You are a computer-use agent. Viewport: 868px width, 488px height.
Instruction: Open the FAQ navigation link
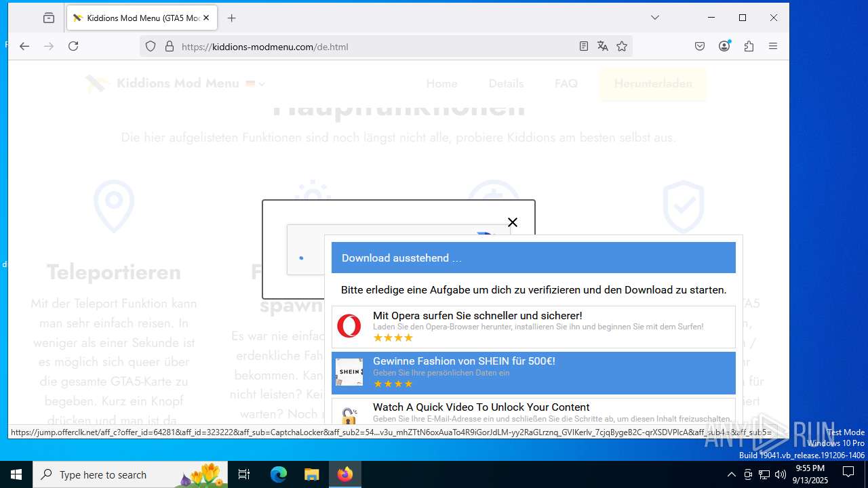[x=566, y=83]
